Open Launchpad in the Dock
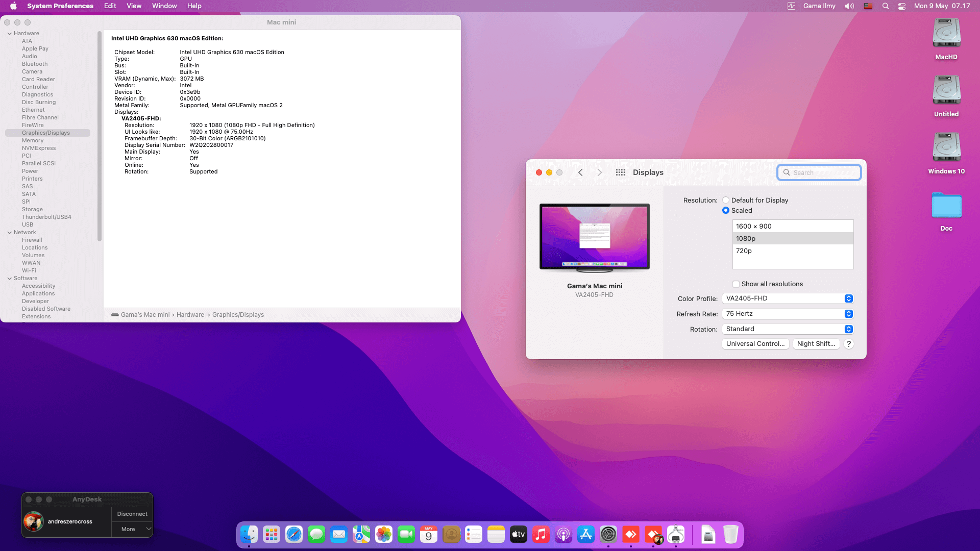Screen dimensions: 980x551 click(272, 534)
